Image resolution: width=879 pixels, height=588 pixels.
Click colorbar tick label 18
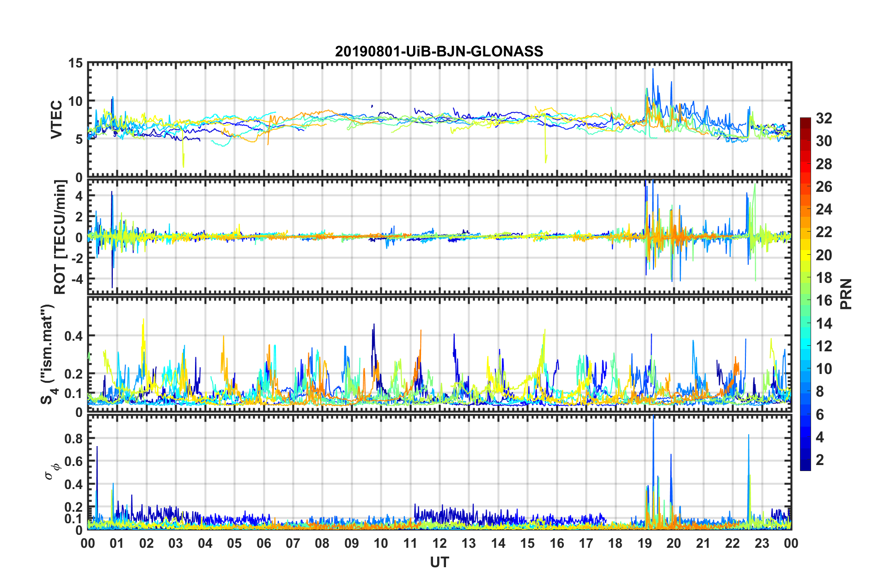point(824,278)
